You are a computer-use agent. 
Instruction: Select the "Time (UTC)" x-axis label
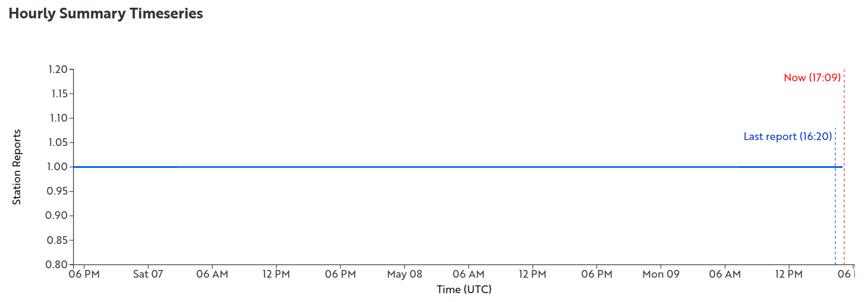coord(464,290)
